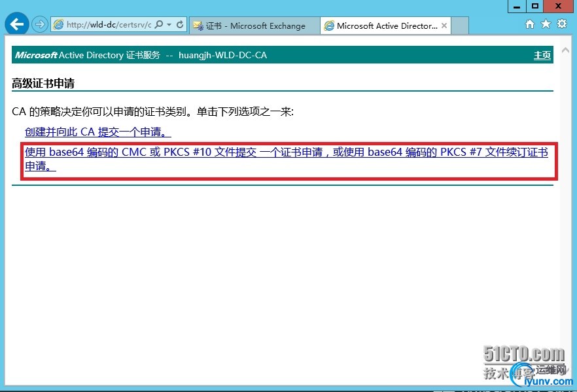Maximize the browser window
577x392 pixels.
[x=535, y=7]
